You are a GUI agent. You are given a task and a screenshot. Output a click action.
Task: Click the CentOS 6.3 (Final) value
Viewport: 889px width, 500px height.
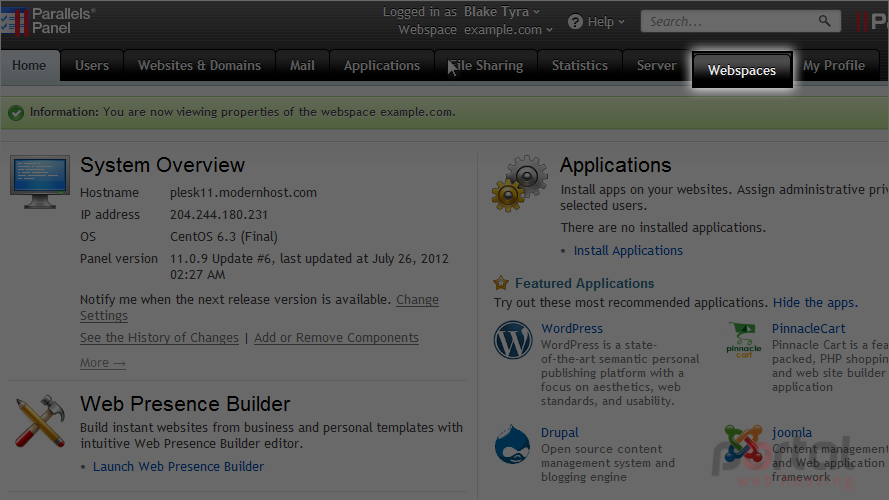(x=224, y=237)
